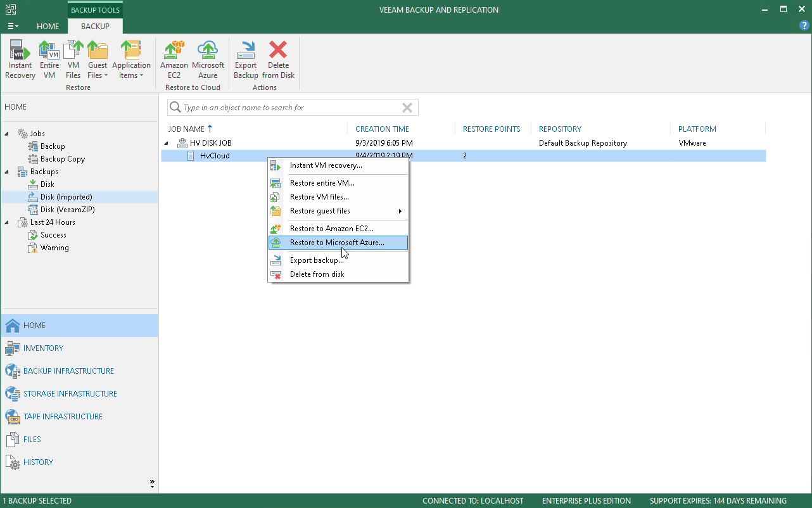The image size is (812, 508).
Task: Choose Restore entire VM from context menu
Action: [338, 183]
